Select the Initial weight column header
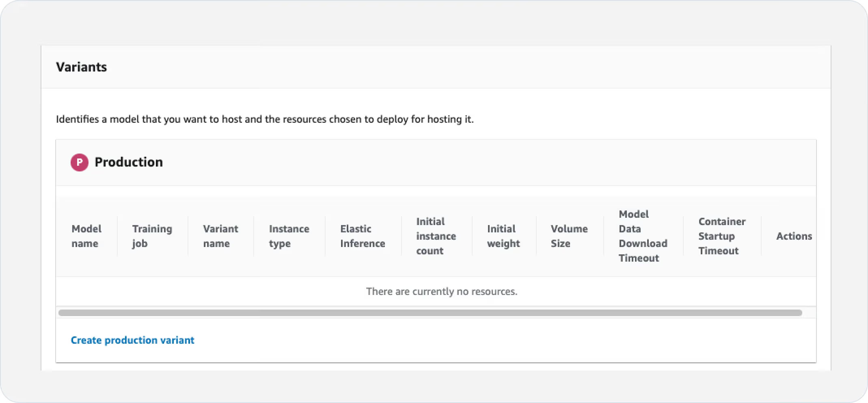Viewport: 868px width, 403px height. 503,236
